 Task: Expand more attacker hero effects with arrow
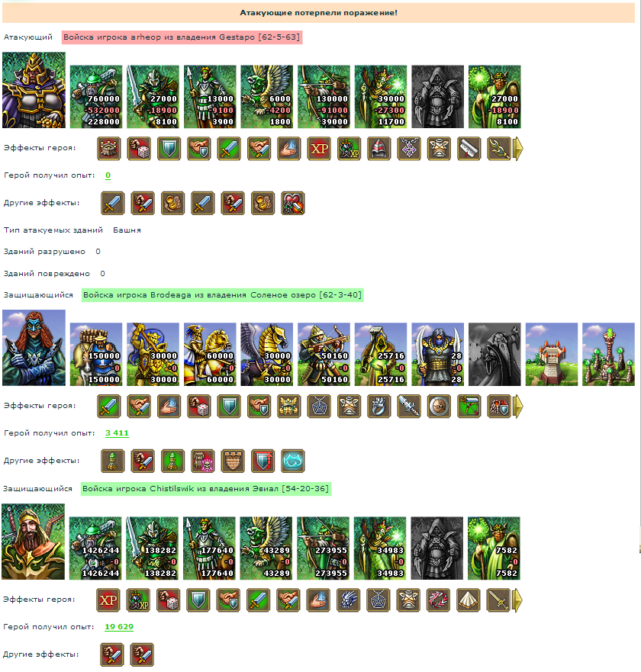[518, 149]
